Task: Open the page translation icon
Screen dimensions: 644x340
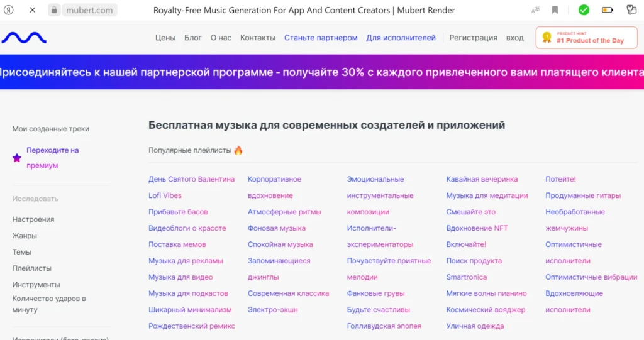Action: 535,10
